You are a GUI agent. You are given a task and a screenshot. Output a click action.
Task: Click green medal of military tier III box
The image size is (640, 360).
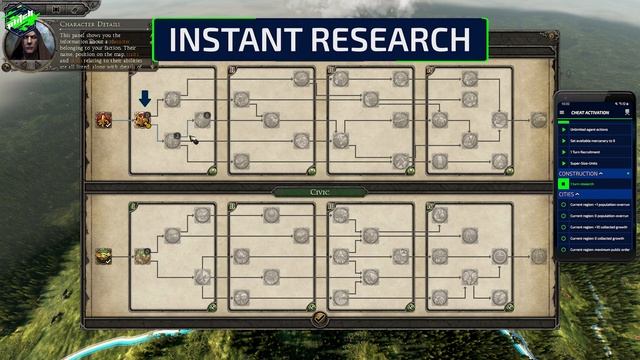410,171
